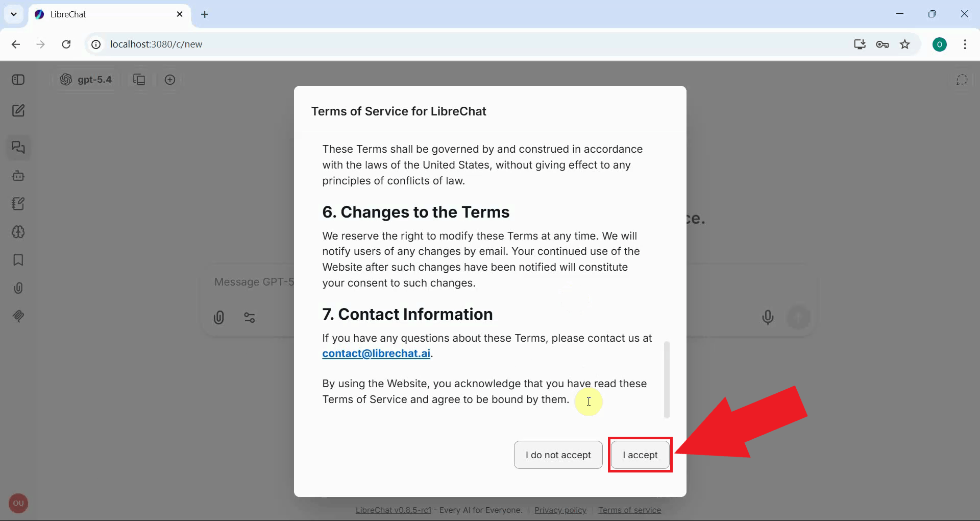Start voice input with the microphone icon
The image size is (980, 521).
click(x=768, y=317)
